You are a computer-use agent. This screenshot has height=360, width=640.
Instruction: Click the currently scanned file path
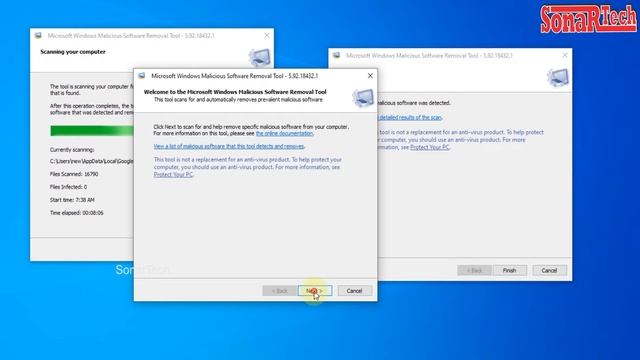(91, 161)
